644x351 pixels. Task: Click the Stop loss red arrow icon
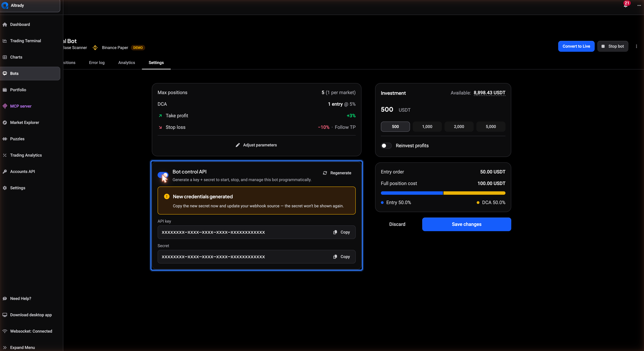pyautogui.click(x=160, y=127)
